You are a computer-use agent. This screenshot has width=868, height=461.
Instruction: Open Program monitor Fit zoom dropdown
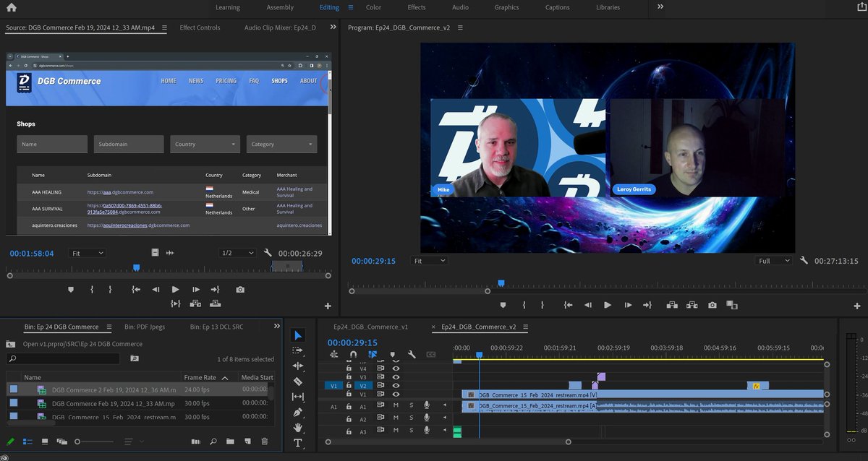coord(430,261)
